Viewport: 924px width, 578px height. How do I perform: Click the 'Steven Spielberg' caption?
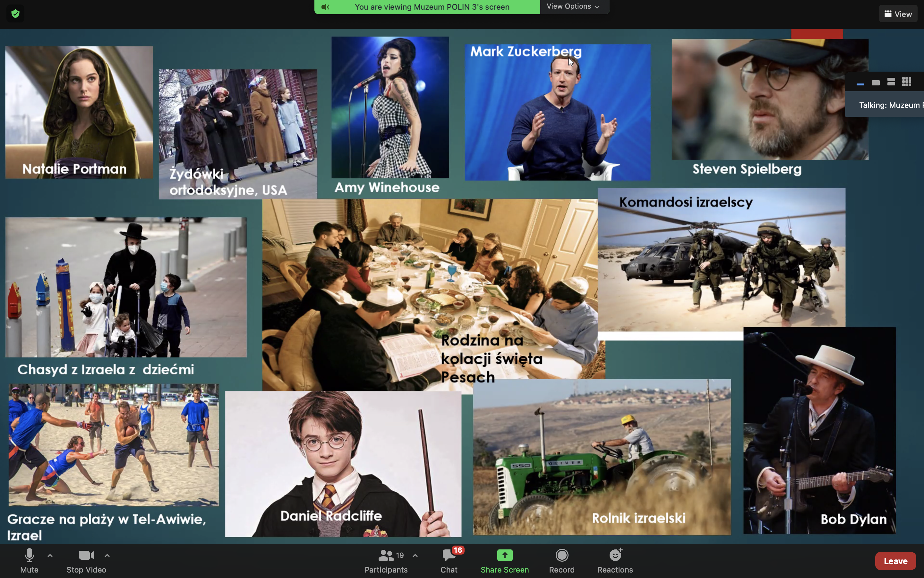747,169
